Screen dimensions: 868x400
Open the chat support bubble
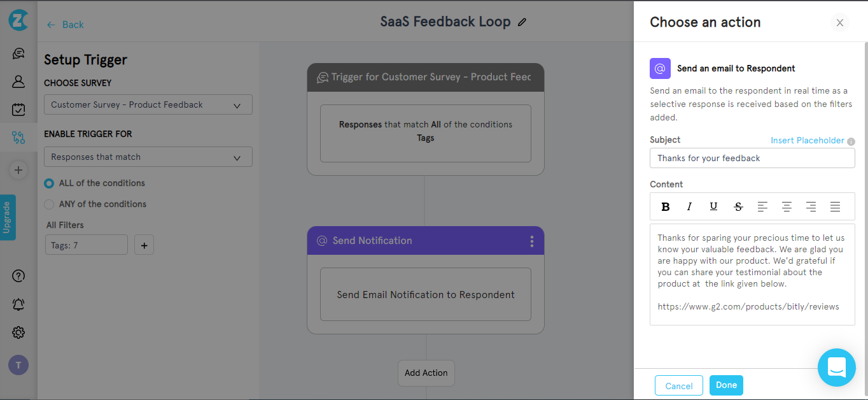click(x=836, y=368)
